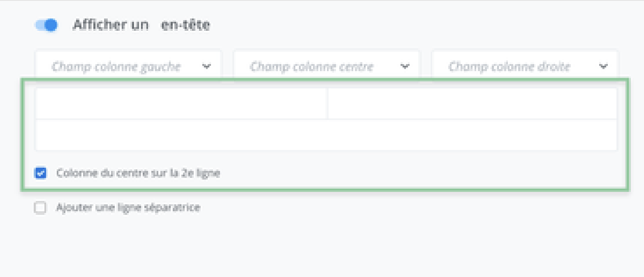
Task: Click the 'Afficher un' label text
Action: point(110,25)
